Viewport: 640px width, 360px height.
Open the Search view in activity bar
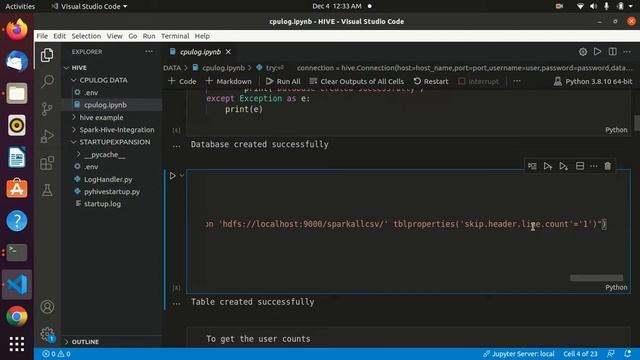pos(47,82)
